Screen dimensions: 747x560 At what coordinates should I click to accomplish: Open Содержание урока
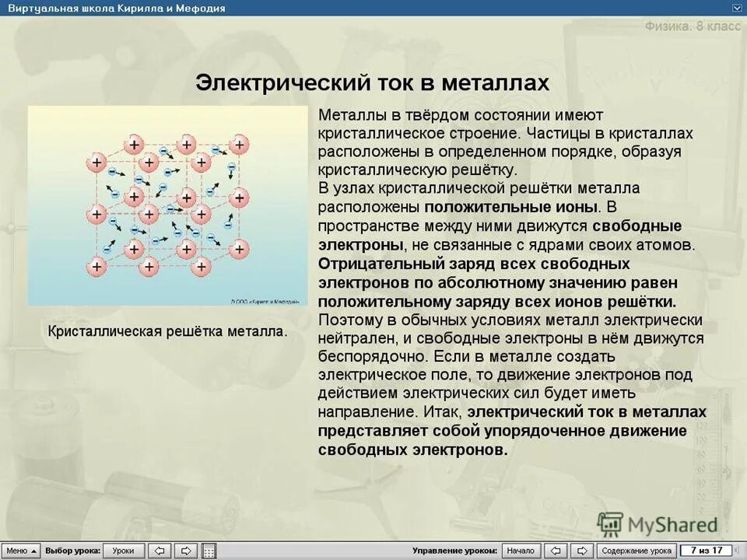(637, 551)
